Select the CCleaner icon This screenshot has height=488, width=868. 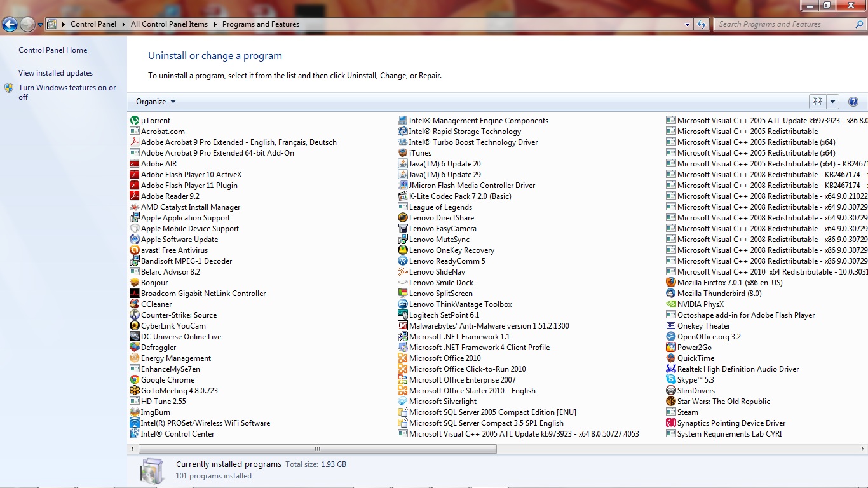point(135,304)
